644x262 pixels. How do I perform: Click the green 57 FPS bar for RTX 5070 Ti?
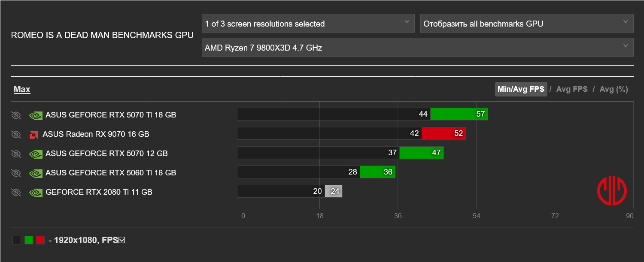coord(459,114)
